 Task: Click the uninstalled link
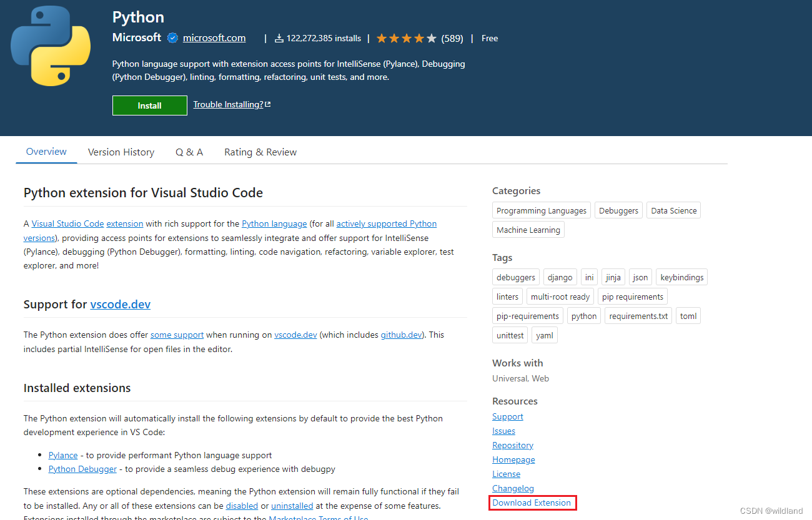point(292,506)
